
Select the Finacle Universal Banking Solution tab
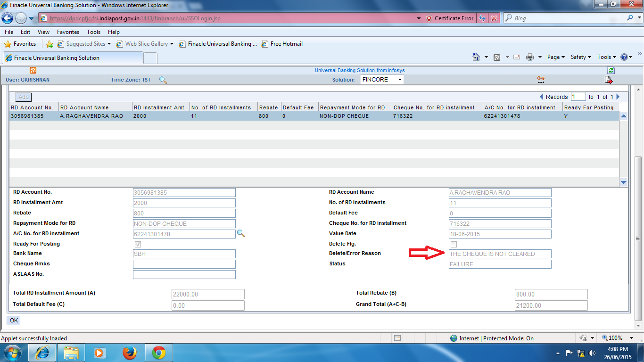click(x=73, y=58)
